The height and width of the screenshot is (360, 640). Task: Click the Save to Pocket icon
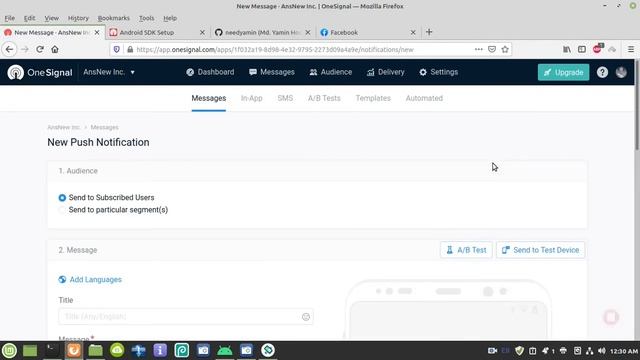(492, 49)
